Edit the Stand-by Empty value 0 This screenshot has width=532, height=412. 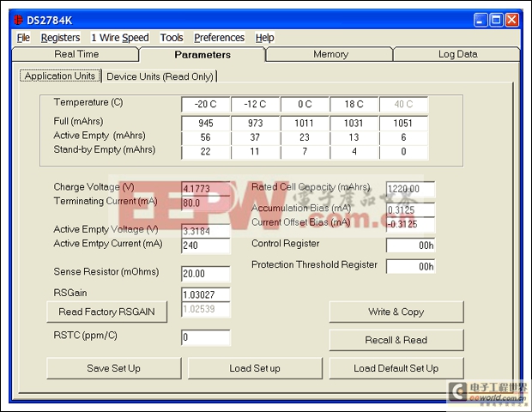tap(403, 152)
